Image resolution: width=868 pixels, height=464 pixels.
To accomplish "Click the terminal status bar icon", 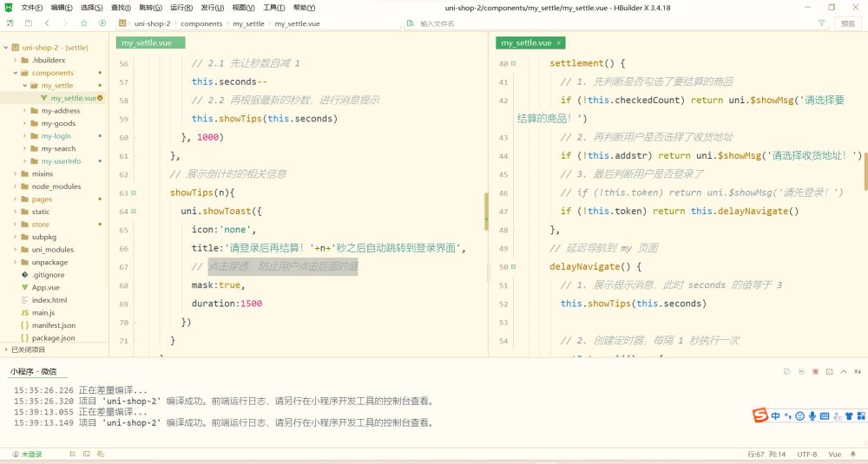I will [x=86, y=454].
